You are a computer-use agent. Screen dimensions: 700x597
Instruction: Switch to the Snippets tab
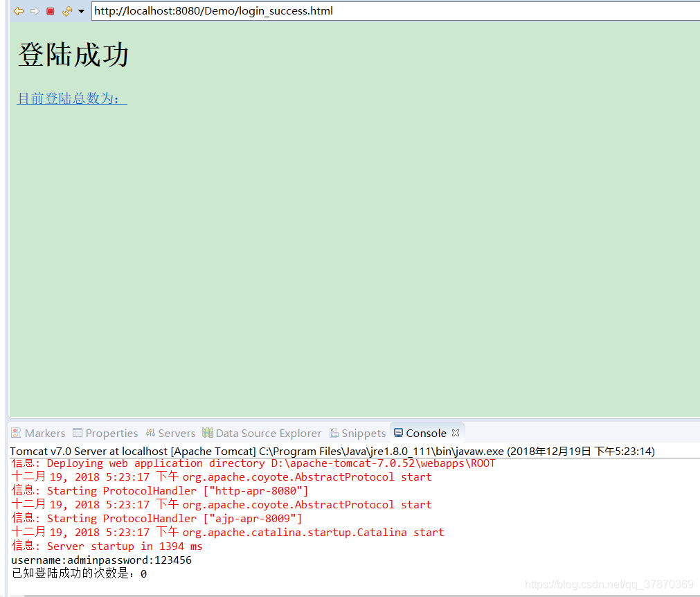point(357,433)
